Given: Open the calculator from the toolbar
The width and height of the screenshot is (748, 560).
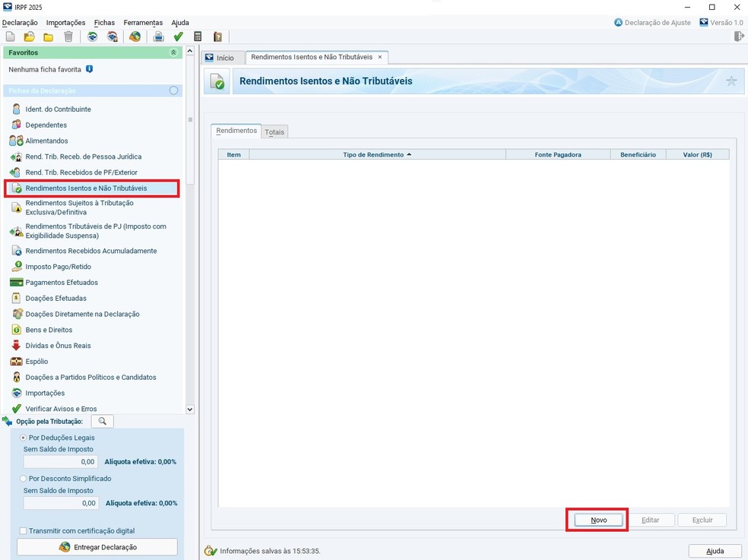Looking at the screenshot, I should [198, 36].
